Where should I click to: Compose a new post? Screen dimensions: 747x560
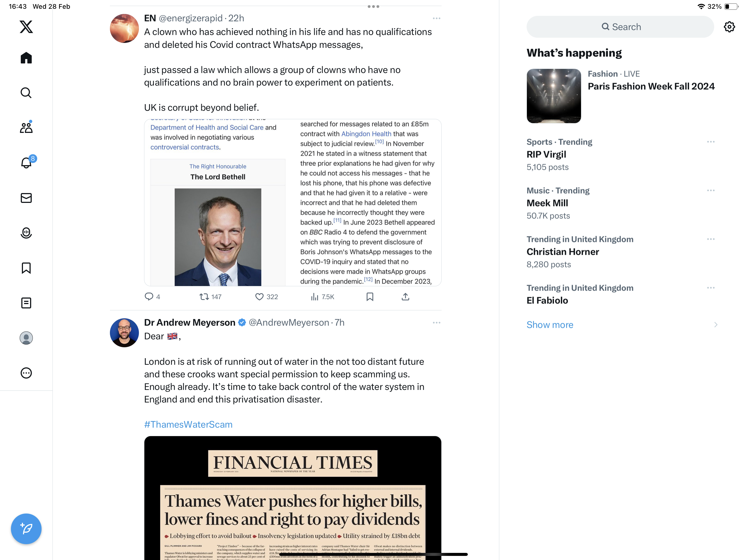point(26,529)
